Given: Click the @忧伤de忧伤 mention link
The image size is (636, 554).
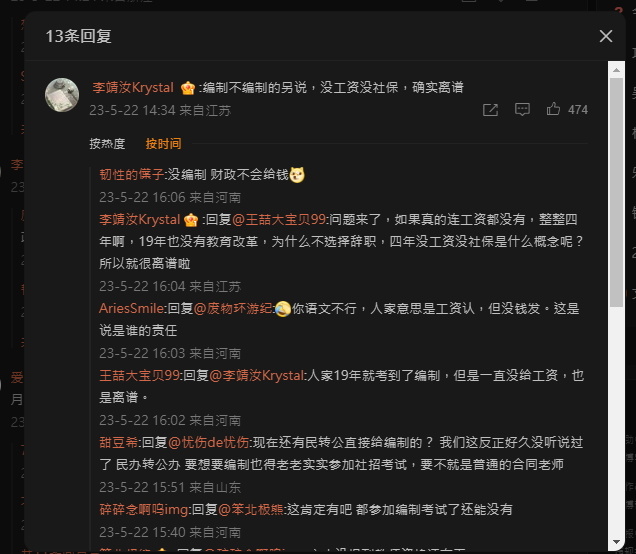Looking at the screenshot, I should click(208, 442).
